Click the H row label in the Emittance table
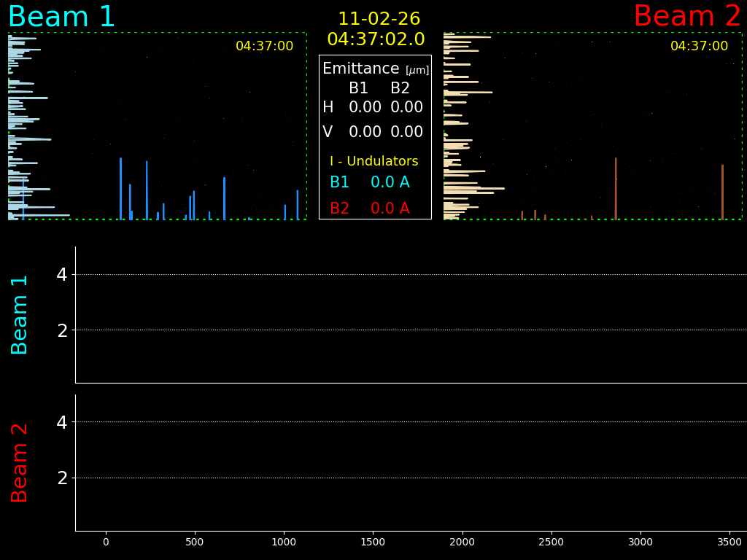 328,108
